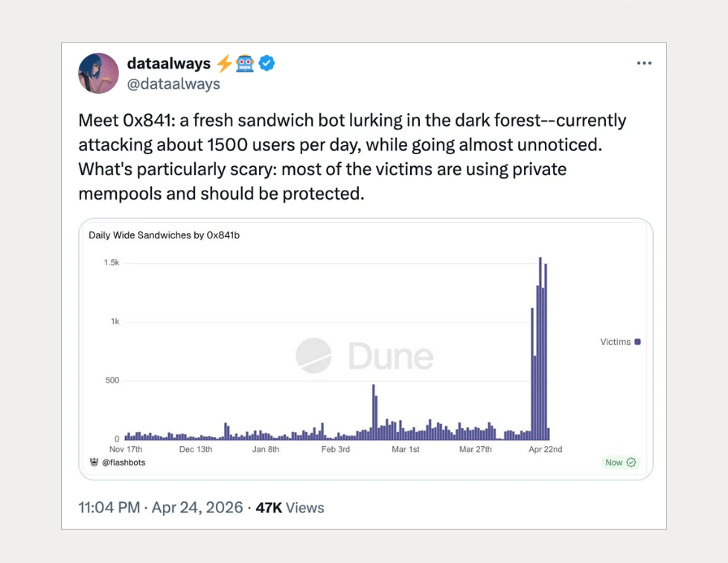
Task: Click the Apr 22nd axis label
Action: (545, 450)
